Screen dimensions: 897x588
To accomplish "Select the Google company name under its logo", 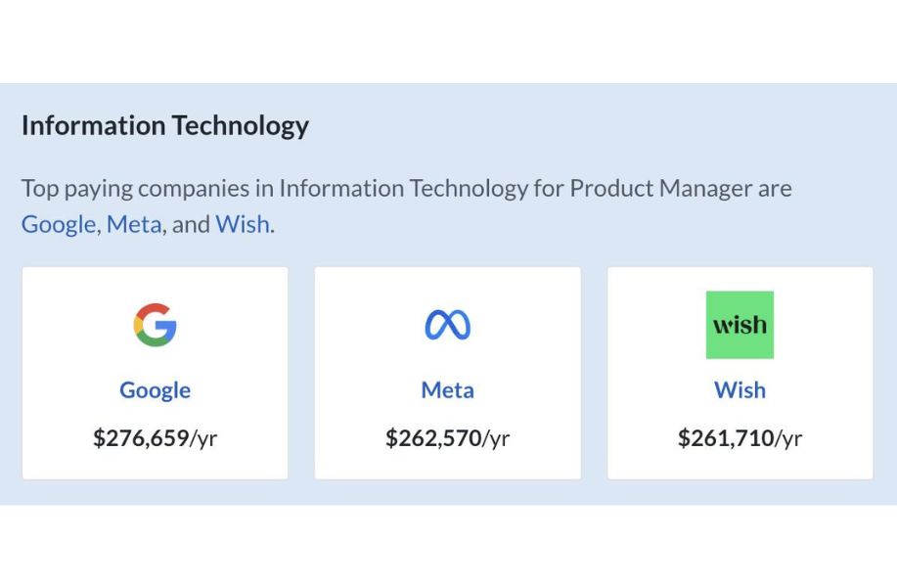I will pyautogui.click(x=155, y=390).
